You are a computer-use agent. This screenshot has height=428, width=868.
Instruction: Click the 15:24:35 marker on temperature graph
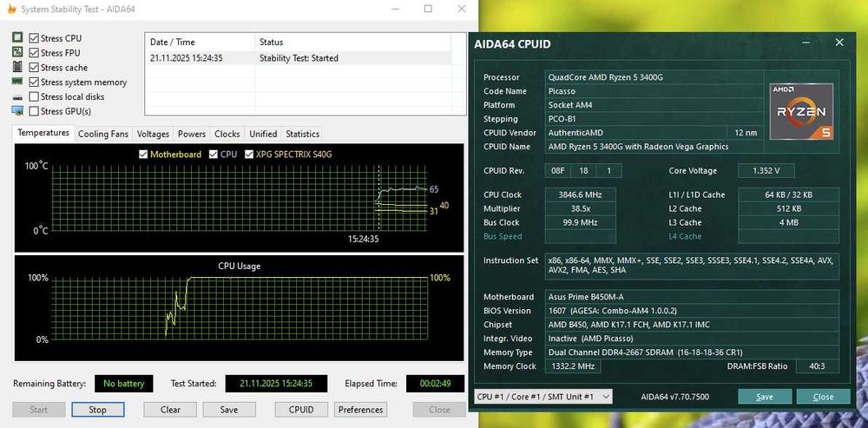[363, 240]
